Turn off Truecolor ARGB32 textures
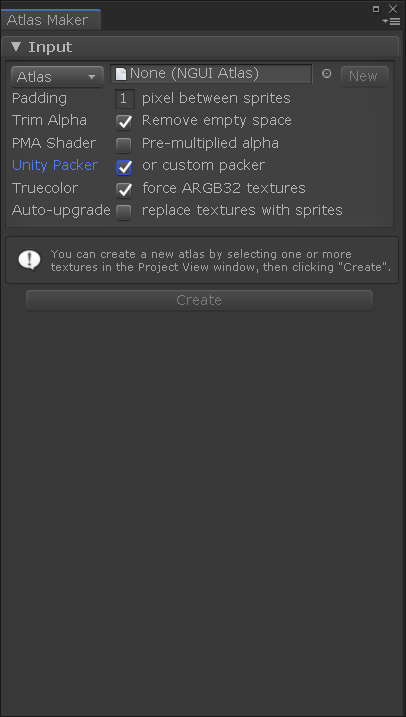This screenshot has height=717, width=406. (x=124, y=190)
